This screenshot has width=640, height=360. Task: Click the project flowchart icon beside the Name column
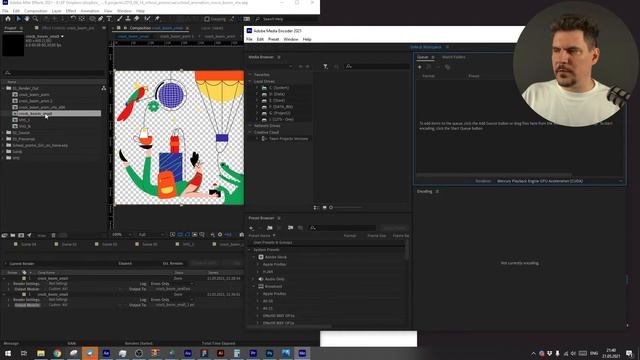pos(104,88)
